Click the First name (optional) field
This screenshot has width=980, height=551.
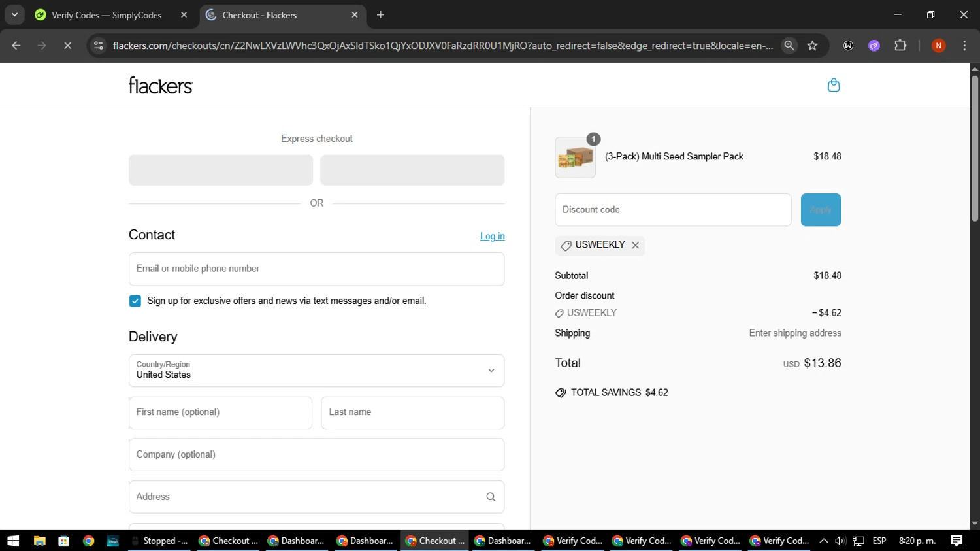tap(220, 412)
